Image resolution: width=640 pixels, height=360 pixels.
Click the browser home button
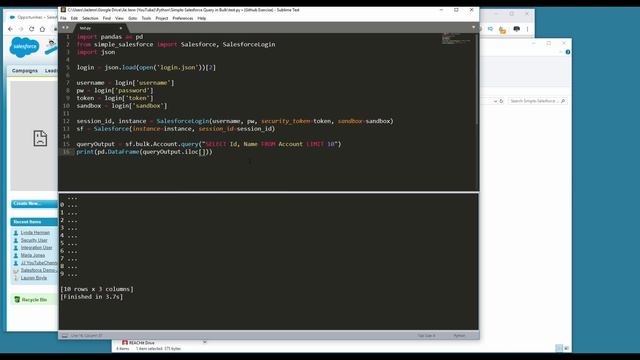click(x=42, y=29)
